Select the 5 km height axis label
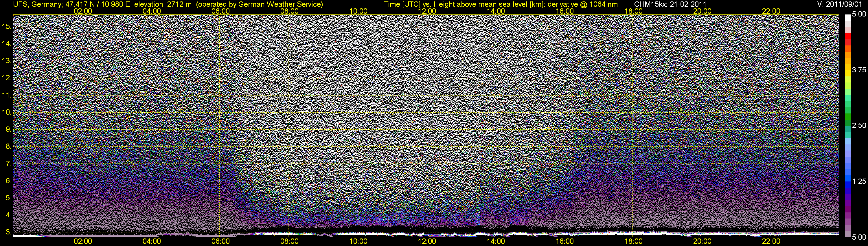 [8, 198]
